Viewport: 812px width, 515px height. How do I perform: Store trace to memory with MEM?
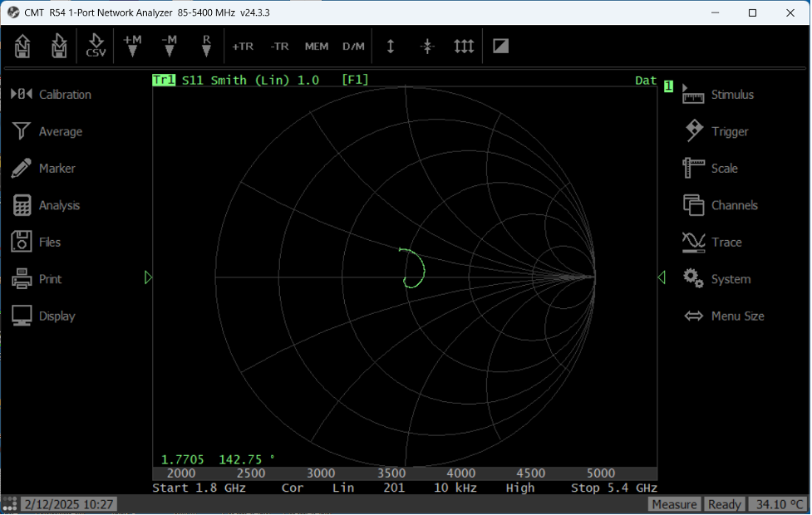(317, 47)
